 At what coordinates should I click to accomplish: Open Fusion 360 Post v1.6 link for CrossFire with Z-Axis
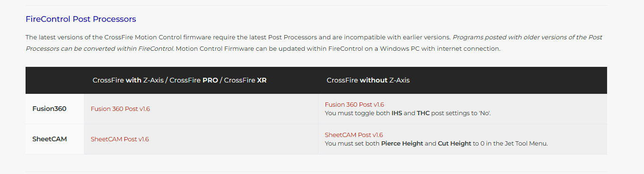coord(120,109)
